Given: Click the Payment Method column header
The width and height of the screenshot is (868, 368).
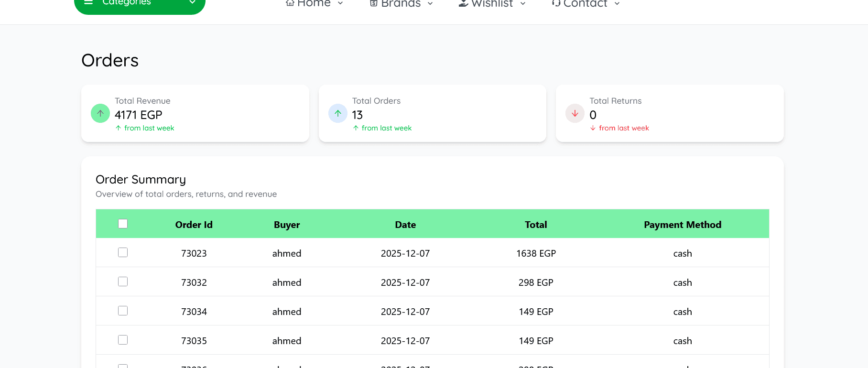Looking at the screenshot, I should point(682,225).
